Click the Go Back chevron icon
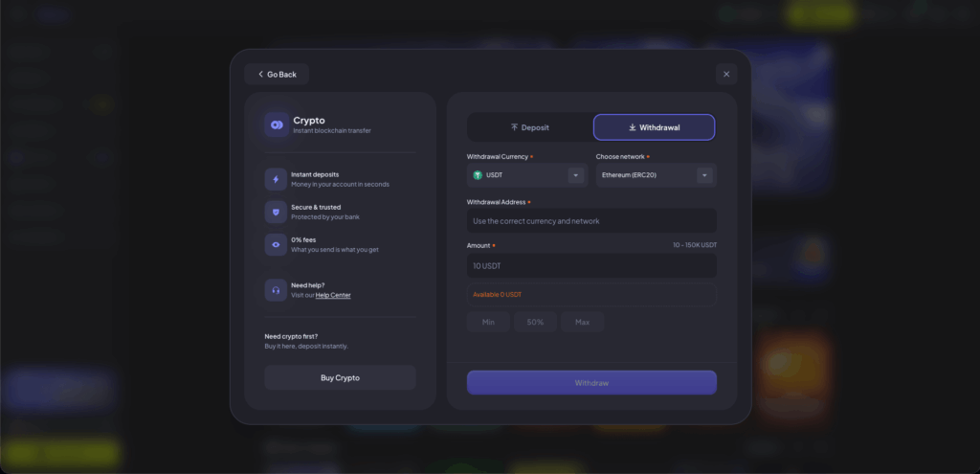This screenshot has width=980, height=474. click(x=260, y=74)
